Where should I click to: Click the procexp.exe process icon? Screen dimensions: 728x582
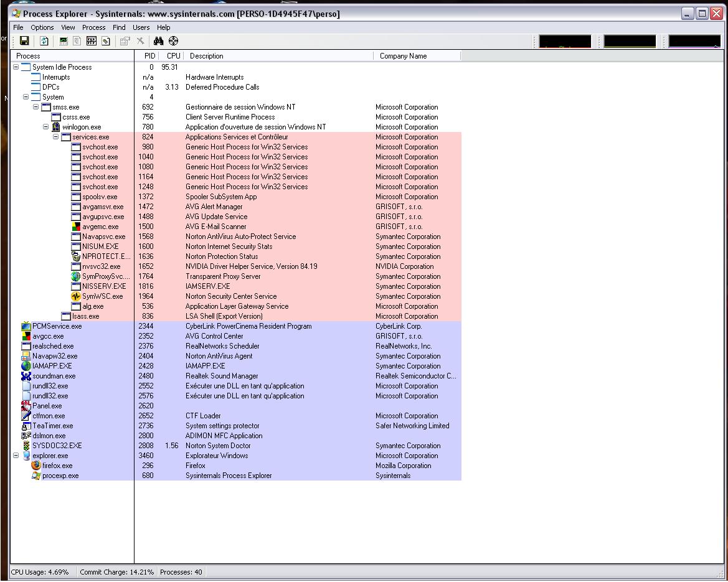tap(36, 476)
